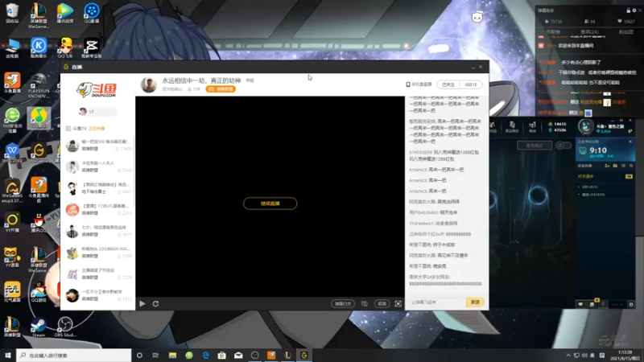Click the 继续直播 button in the player
Viewport: 644px width, 362px height.
(270, 204)
